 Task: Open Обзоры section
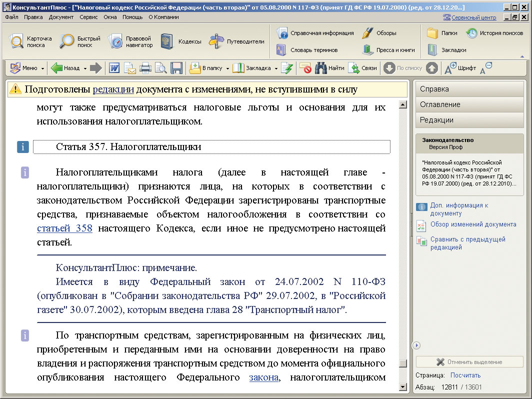[379, 33]
